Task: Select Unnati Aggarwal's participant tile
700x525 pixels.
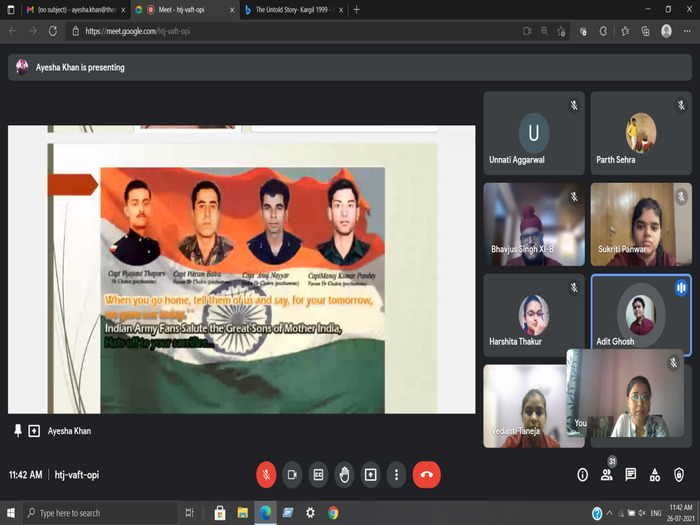Action: click(x=534, y=133)
